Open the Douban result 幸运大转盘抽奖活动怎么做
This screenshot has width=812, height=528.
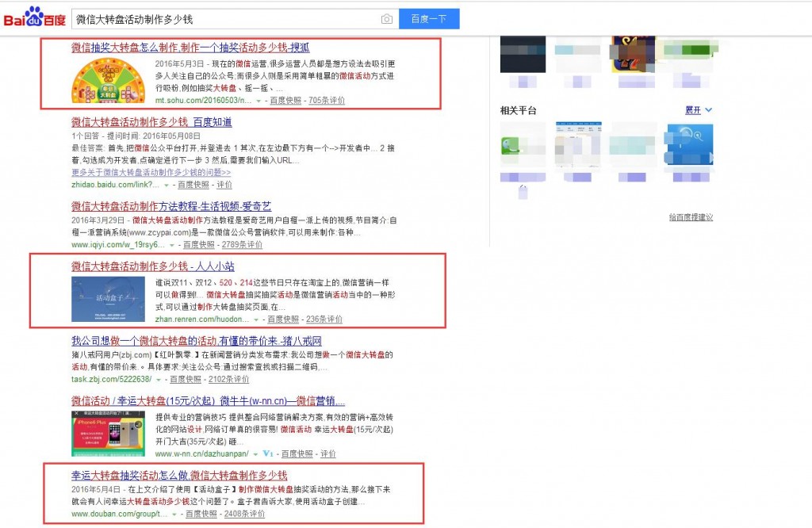click(x=179, y=476)
